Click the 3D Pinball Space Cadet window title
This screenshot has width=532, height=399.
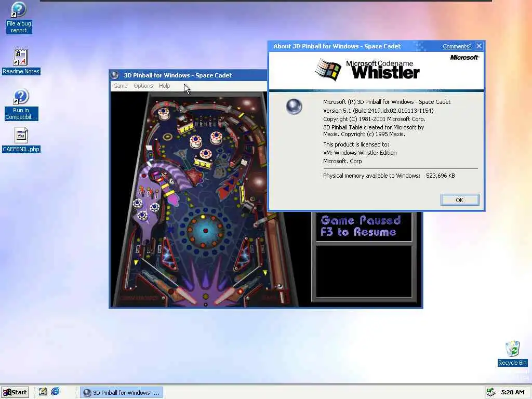click(x=178, y=75)
